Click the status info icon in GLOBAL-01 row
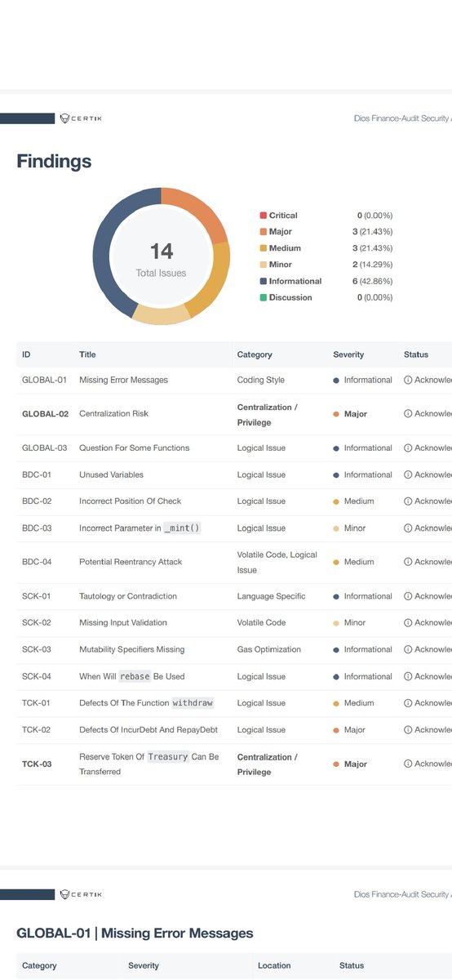This screenshot has height=980, width=452. tap(408, 380)
